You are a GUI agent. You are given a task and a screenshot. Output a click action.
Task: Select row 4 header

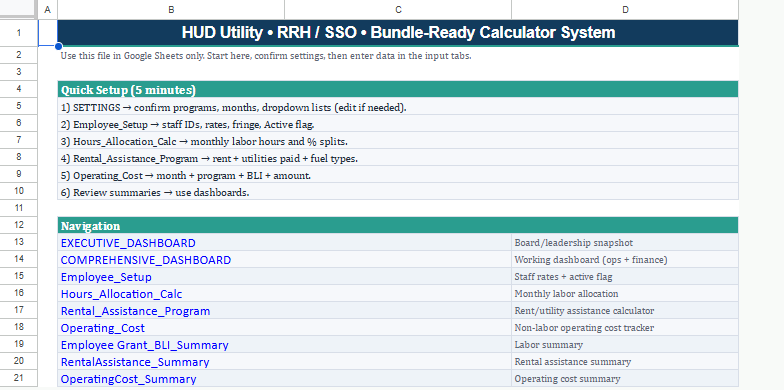tap(18, 89)
